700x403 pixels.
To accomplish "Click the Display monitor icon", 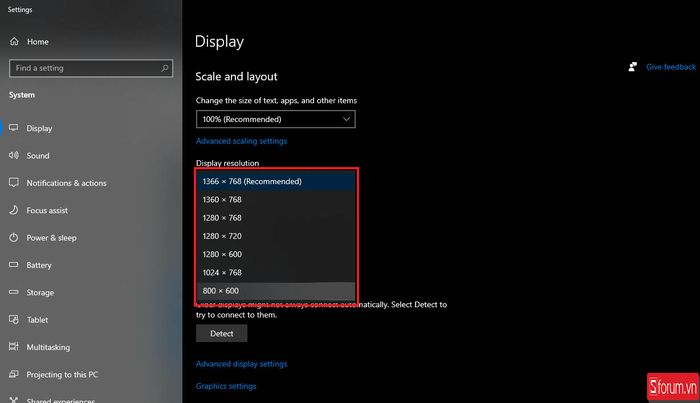I will tap(14, 128).
